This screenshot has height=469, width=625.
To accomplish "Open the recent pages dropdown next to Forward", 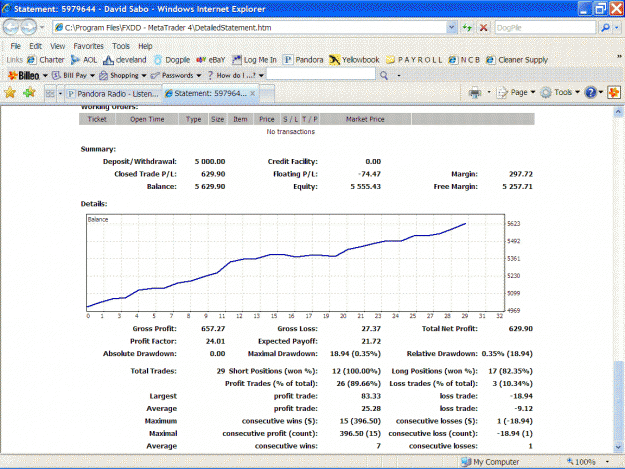I will (42, 27).
